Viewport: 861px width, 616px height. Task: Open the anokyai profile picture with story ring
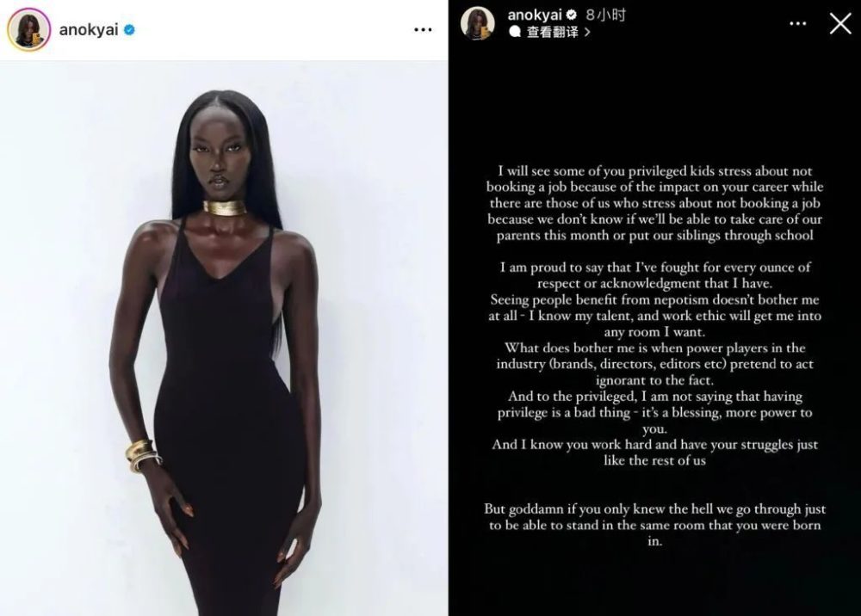coord(28,29)
